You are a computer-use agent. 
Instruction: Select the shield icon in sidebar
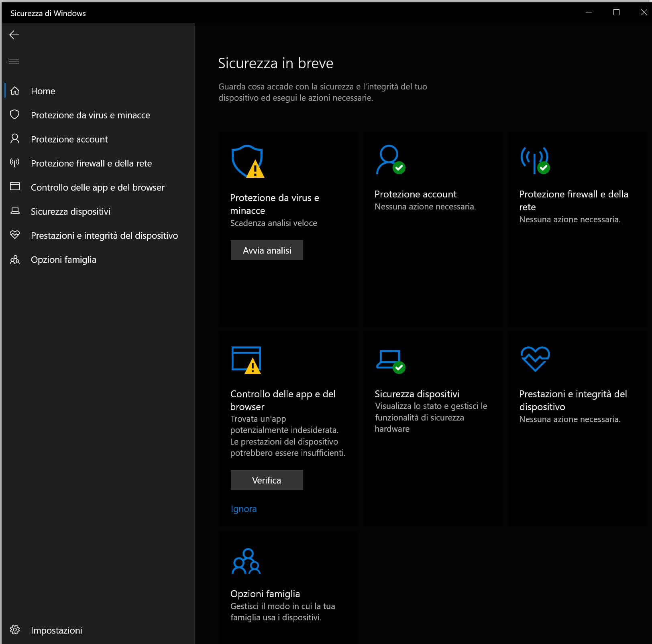pos(15,115)
